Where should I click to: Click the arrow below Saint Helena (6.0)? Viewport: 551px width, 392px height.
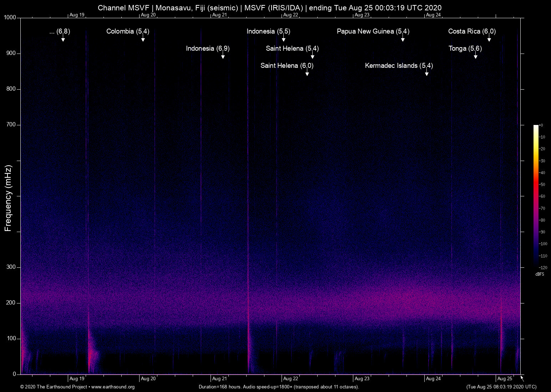click(307, 73)
